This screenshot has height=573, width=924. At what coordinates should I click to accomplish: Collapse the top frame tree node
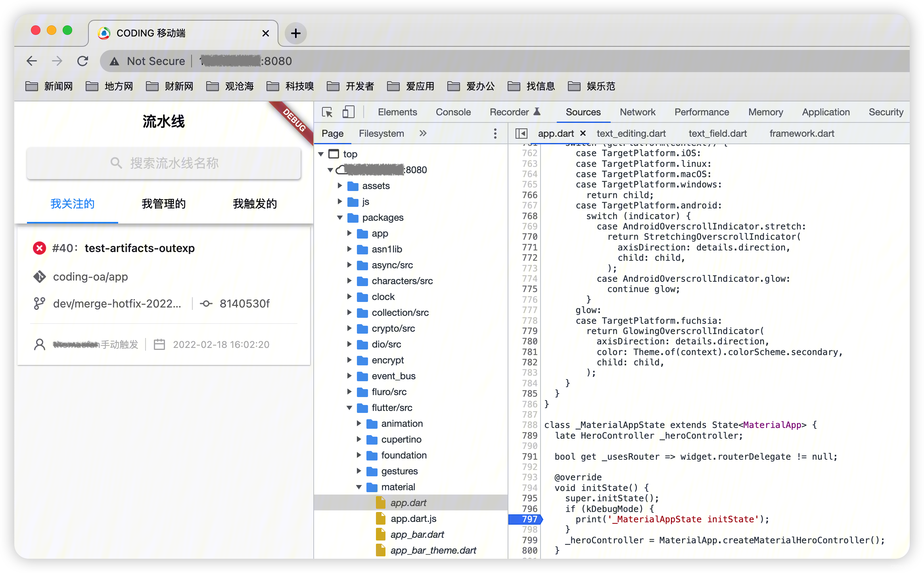pyautogui.click(x=321, y=154)
